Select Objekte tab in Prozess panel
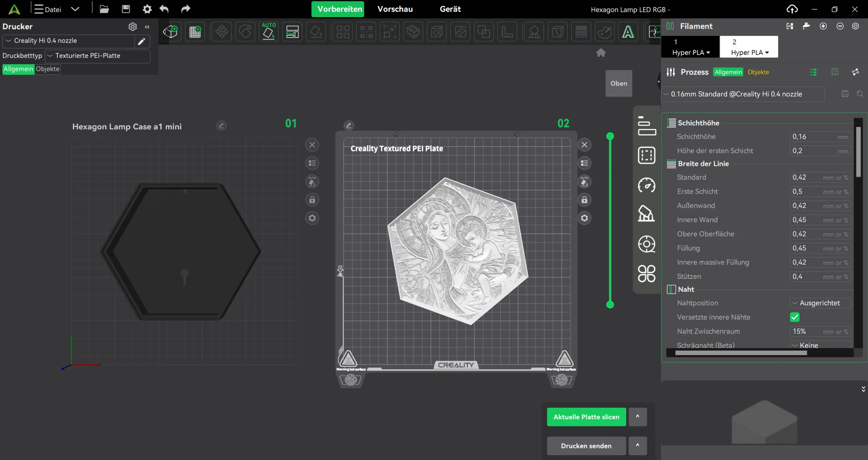This screenshot has width=868, height=460. (x=758, y=72)
